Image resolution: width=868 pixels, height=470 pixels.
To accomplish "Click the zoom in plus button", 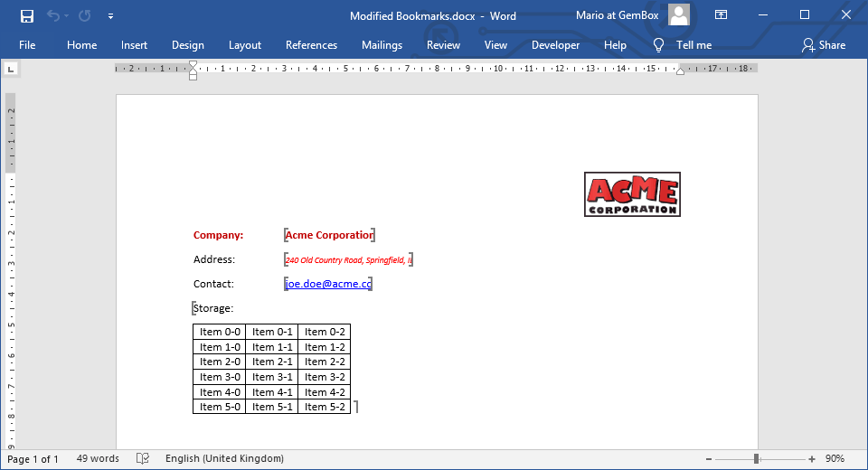I will point(812,459).
